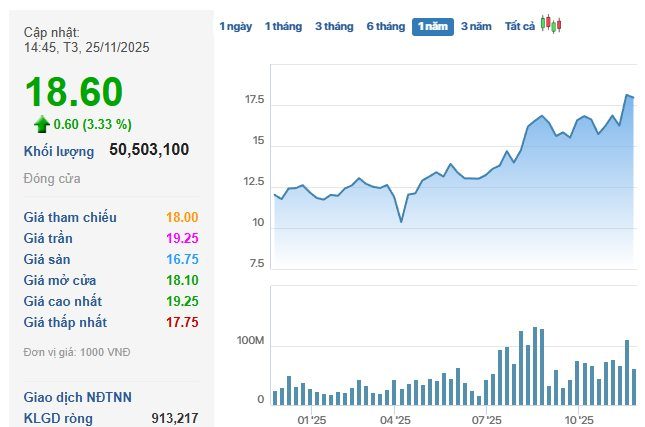645x427 pixels.
Task: Click the 07'25 marker on the time axis
Action: (x=486, y=419)
